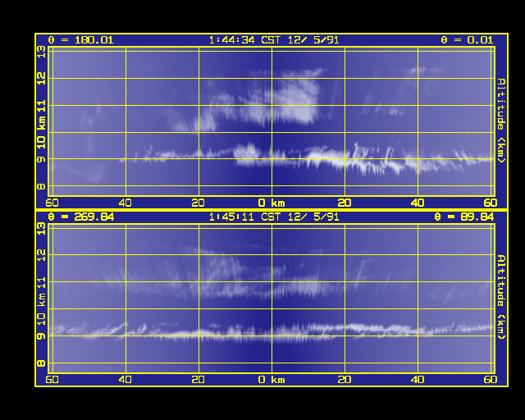Click the 20 distance tick on the θ = 89.84 side
This screenshot has height=420, width=525.
tap(345, 380)
